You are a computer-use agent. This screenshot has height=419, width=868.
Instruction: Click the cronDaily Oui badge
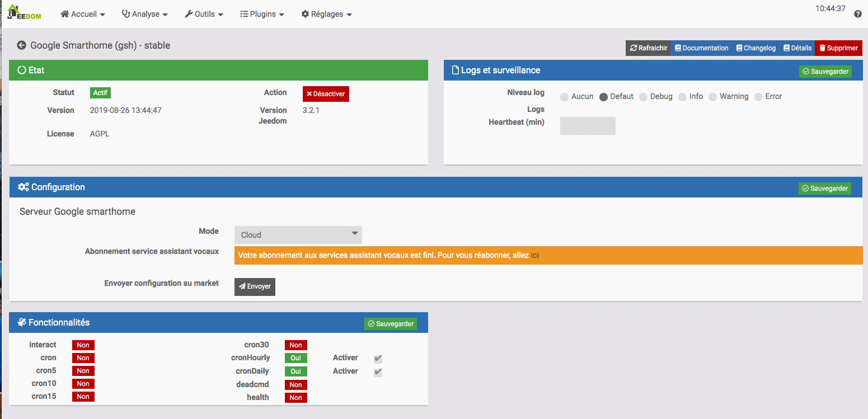coord(296,371)
